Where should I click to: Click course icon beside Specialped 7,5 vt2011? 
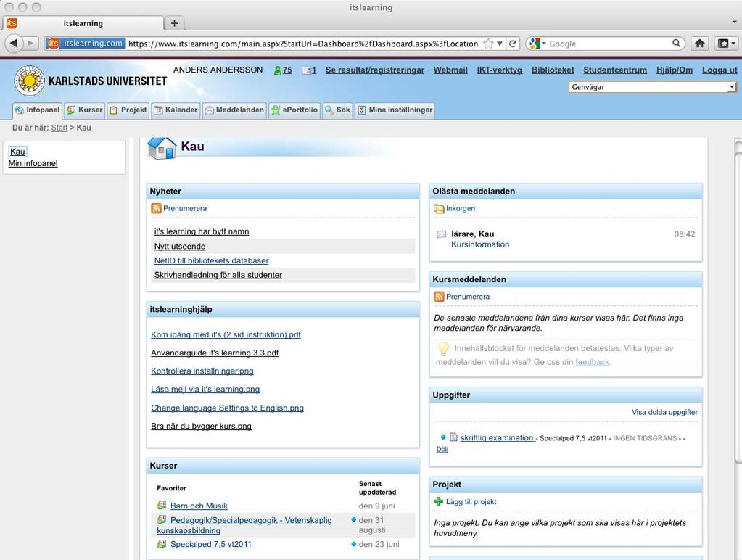pos(161,544)
